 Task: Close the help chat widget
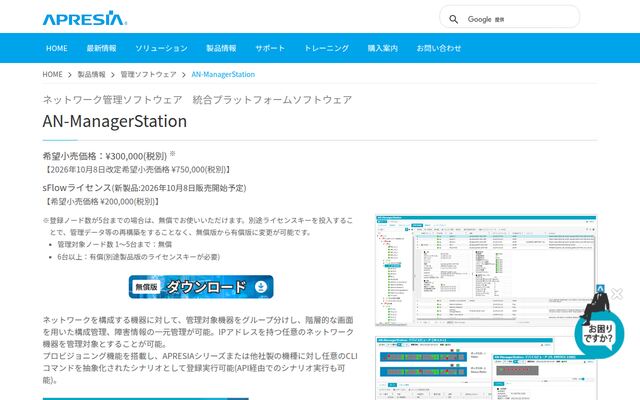pyautogui.click(x=617, y=293)
